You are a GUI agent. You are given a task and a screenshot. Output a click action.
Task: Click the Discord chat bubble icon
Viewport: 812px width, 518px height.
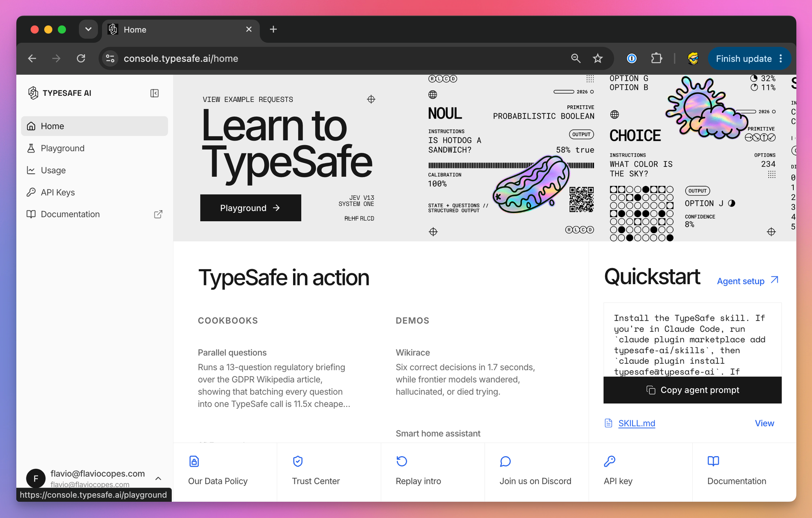pos(505,461)
